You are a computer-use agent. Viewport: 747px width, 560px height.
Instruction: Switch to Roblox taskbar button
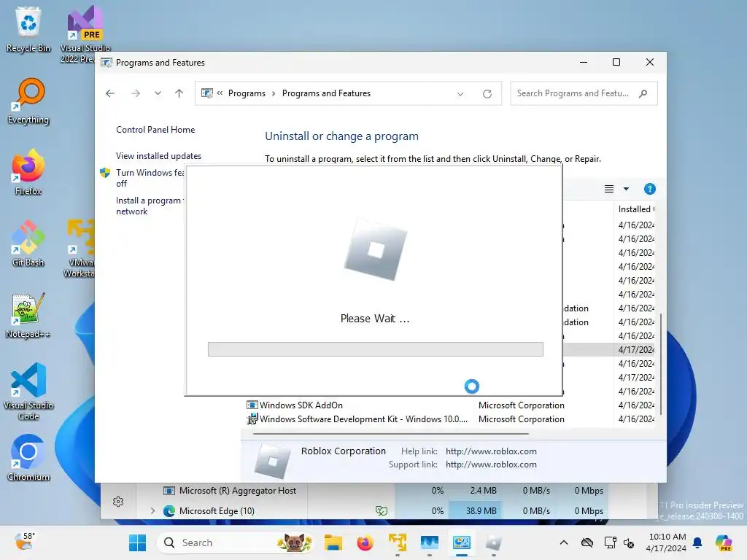[494, 542]
